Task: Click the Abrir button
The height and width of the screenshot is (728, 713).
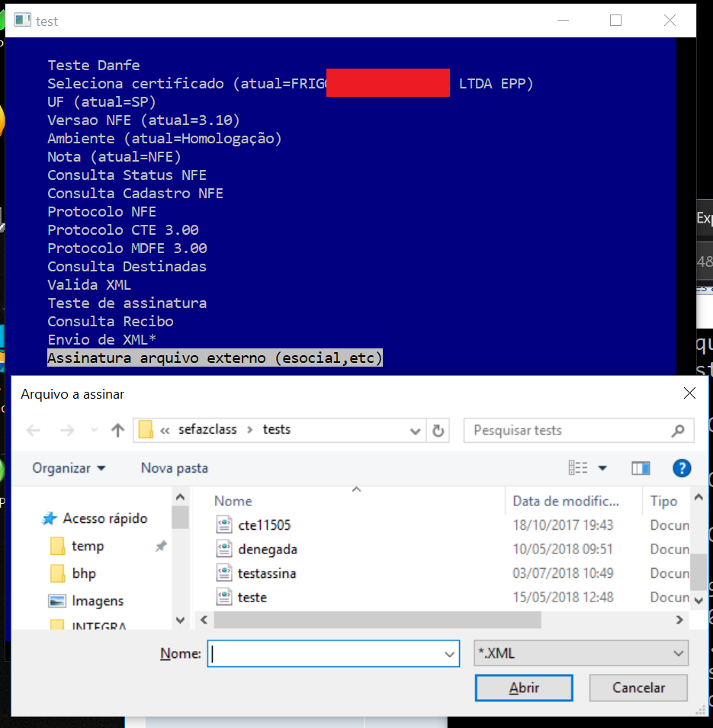Action: click(x=524, y=688)
